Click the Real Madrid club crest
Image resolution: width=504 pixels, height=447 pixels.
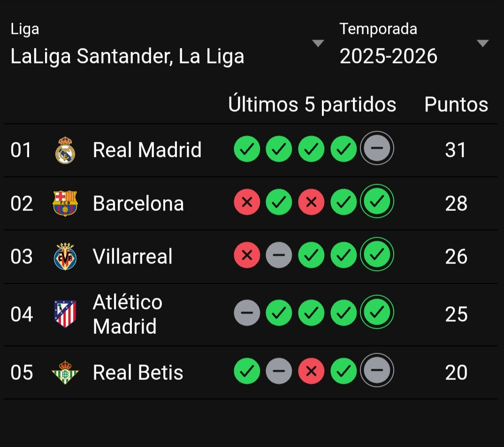[x=65, y=150]
